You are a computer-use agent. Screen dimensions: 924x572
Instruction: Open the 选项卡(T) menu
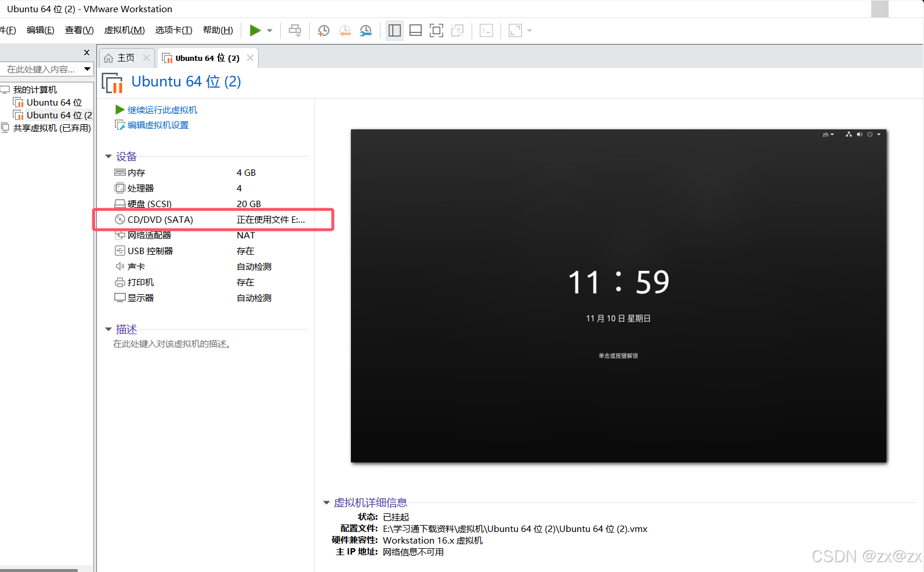click(174, 30)
